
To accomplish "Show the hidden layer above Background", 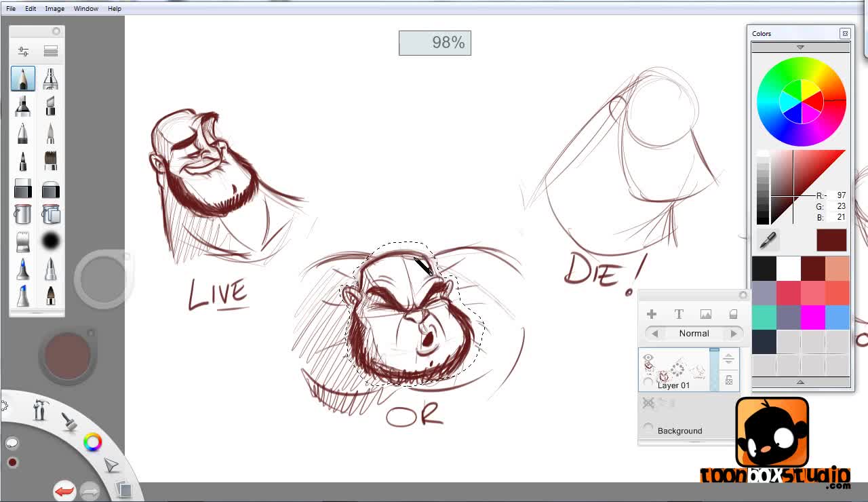I will point(648,403).
